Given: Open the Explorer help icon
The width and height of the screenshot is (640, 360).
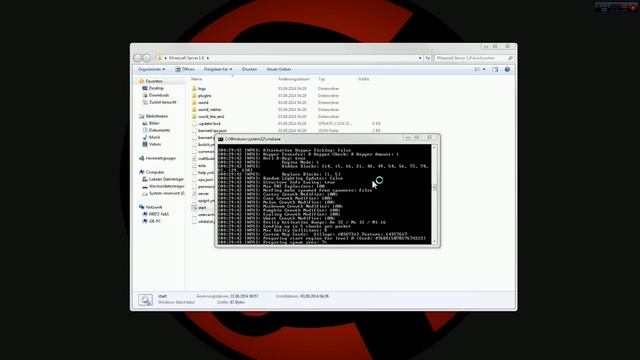Looking at the screenshot, I should tap(507, 69).
